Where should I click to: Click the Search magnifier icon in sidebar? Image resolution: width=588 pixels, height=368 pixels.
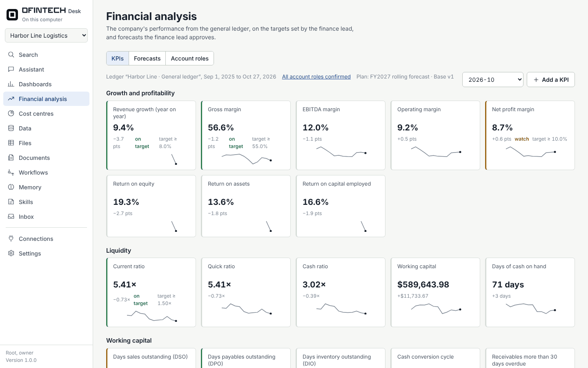tap(11, 55)
